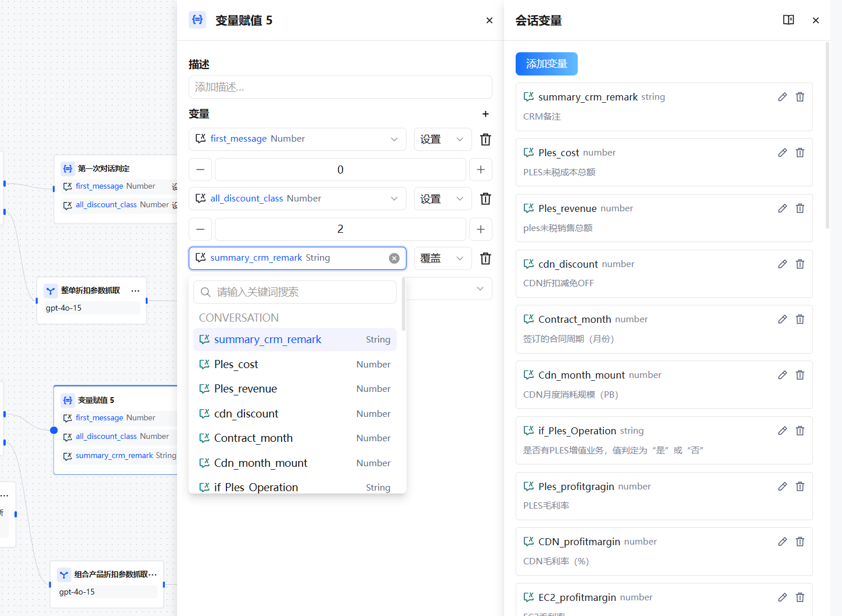Decrease the all_discount_class value with minus
This screenshot has height=616, width=842.
(x=200, y=229)
